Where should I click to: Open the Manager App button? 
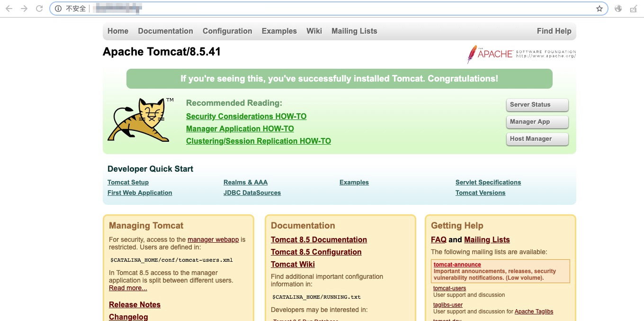[x=537, y=122]
